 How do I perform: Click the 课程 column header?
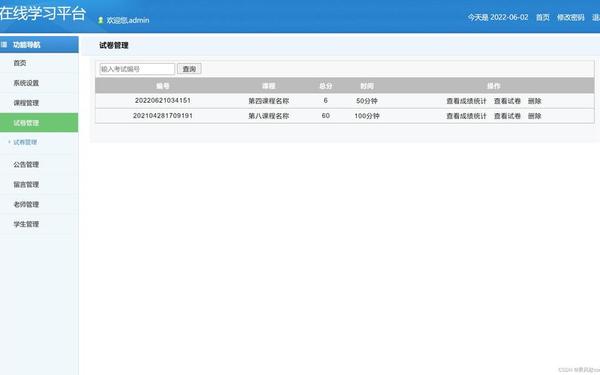click(269, 86)
